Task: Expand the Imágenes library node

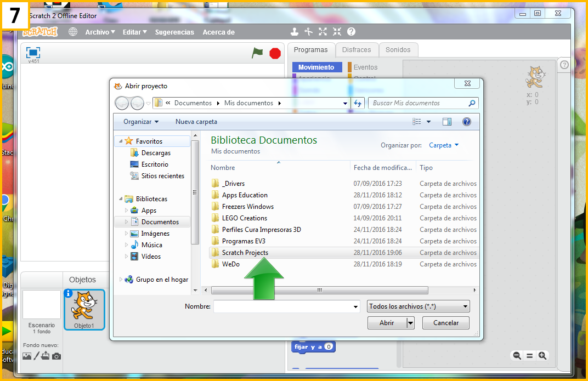Action: coord(126,234)
